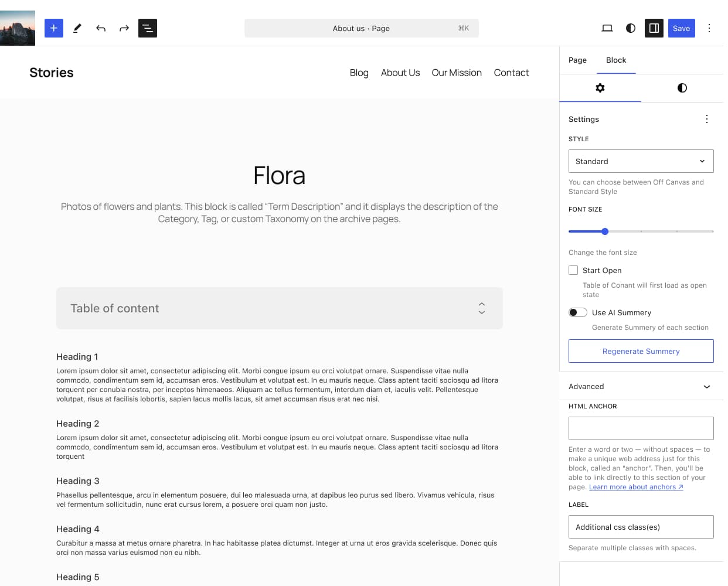Click the undo arrow icon
The height and width of the screenshot is (586, 728).
tap(101, 28)
